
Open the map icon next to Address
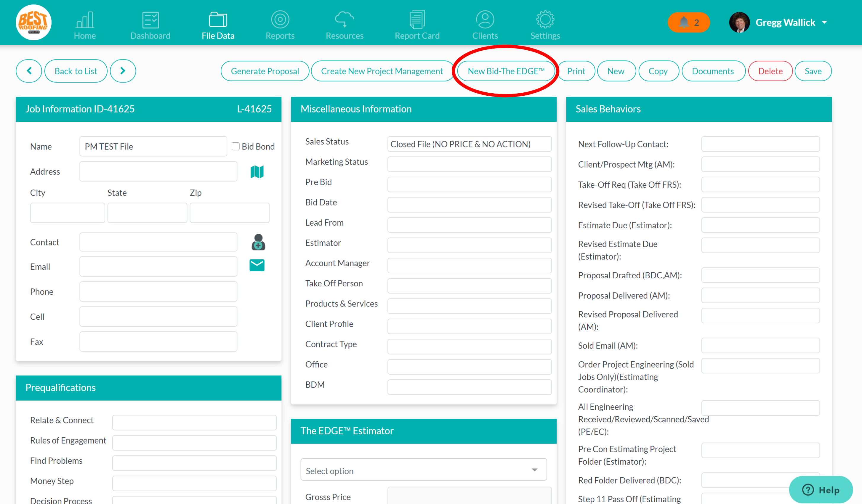point(257,172)
